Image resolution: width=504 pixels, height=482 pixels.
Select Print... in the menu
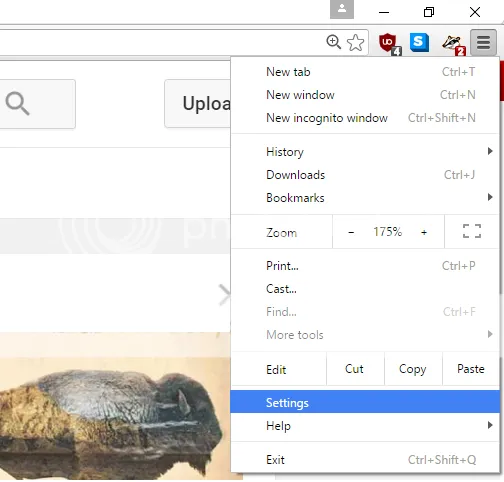[365, 266]
